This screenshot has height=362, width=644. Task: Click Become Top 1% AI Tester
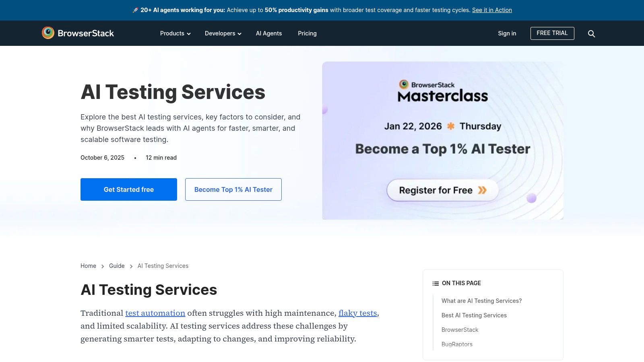coord(233,189)
